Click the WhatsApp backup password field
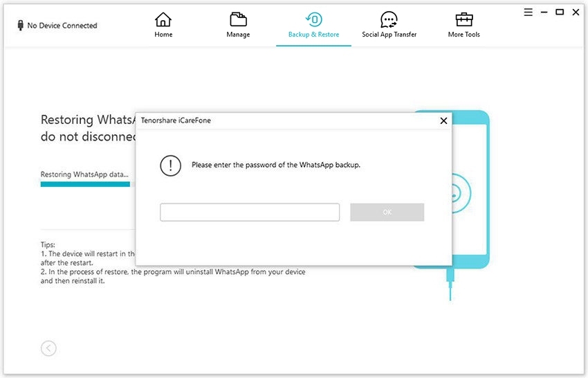Screen dimensions: 588x378 click(x=250, y=212)
